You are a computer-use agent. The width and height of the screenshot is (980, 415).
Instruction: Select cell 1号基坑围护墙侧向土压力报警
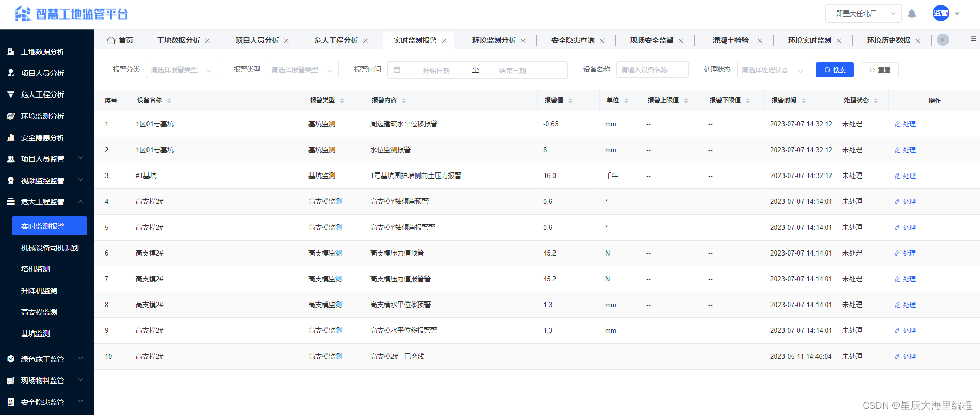(416, 176)
